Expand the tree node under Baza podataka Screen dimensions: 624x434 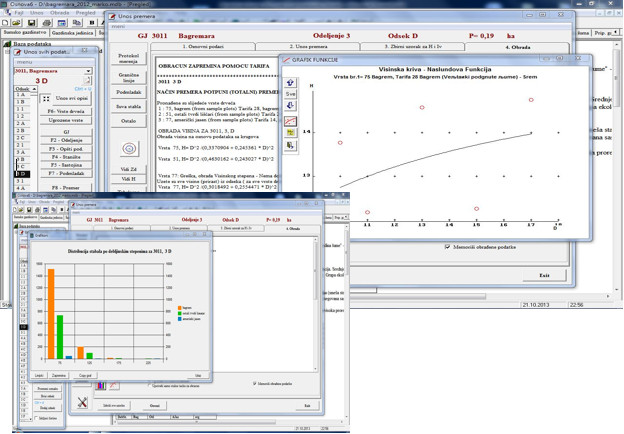(x=7, y=51)
